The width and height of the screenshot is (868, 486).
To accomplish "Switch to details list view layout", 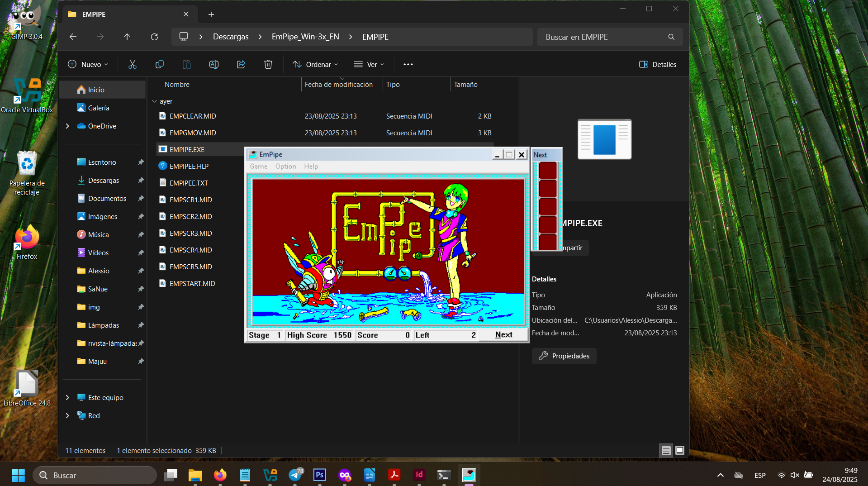I will pos(666,450).
